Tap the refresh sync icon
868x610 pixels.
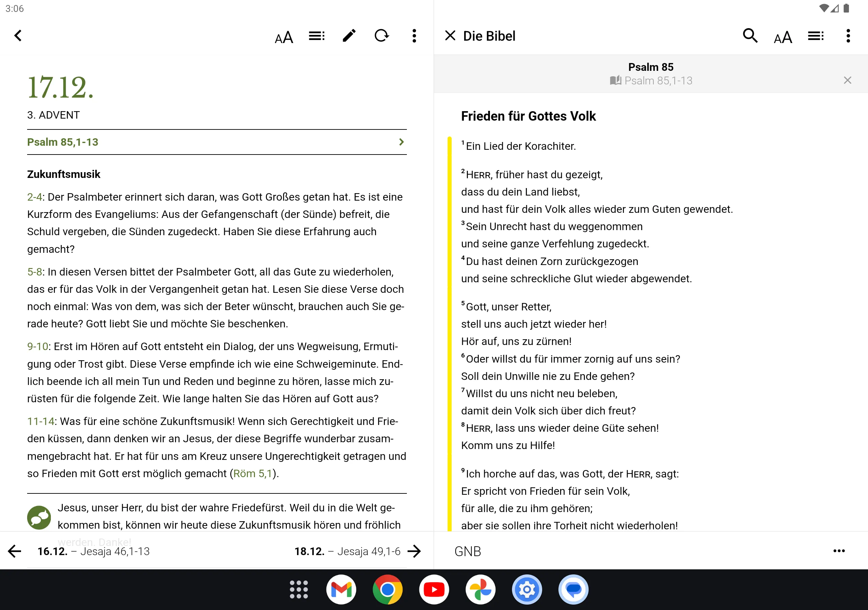point(382,36)
